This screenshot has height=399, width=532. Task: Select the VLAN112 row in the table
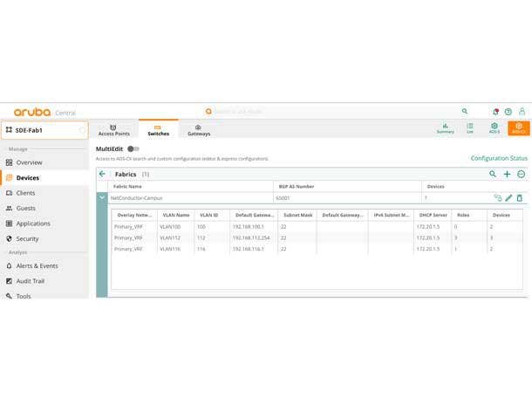[175, 237]
